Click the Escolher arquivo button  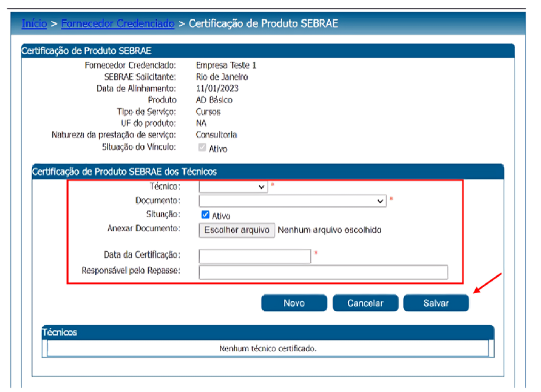pyautogui.click(x=237, y=230)
